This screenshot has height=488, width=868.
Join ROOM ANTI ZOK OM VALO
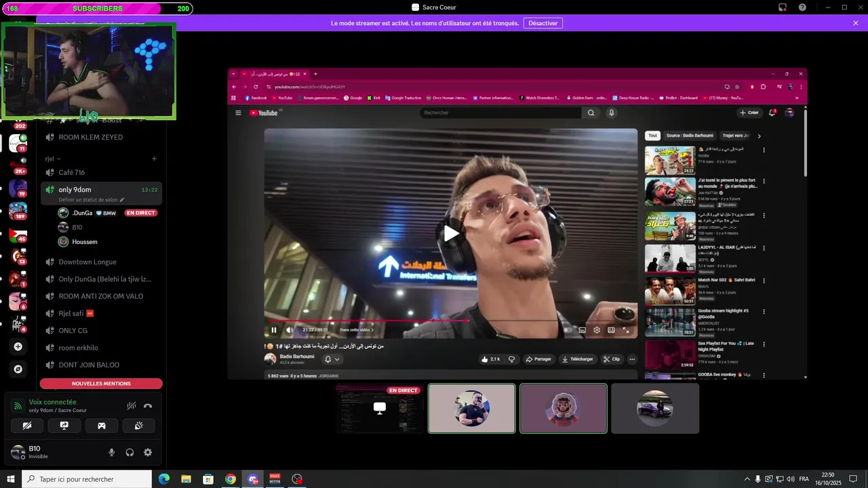pyautogui.click(x=101, y=296)
